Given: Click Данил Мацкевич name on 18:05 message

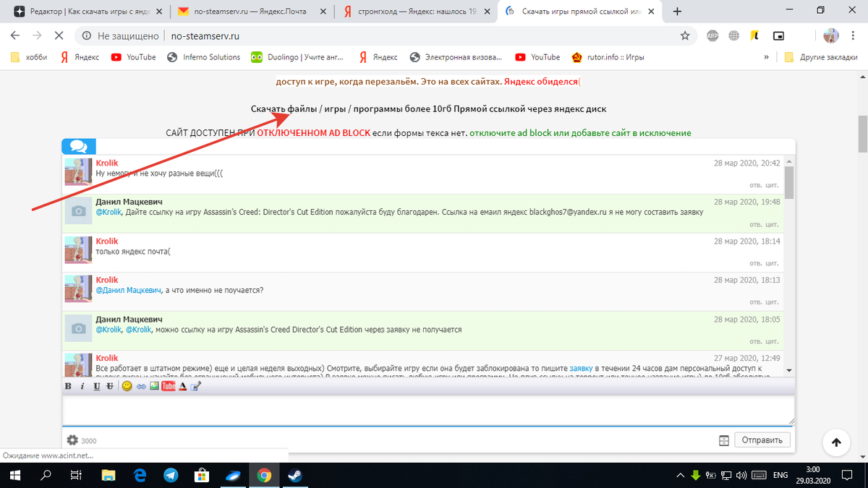Looking at the screenshot, I should tap(129, 319).
